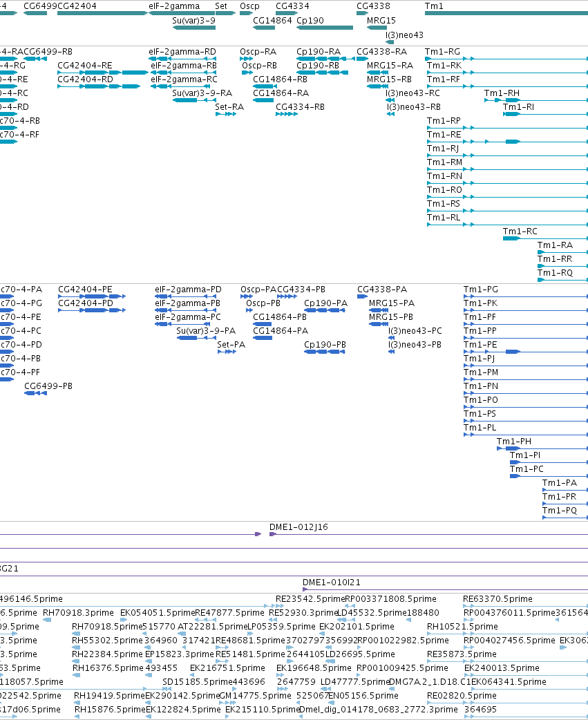Select transcript Su(var)3-9-RA
Viewport: 588px width, 720px height.
point(202,93)
